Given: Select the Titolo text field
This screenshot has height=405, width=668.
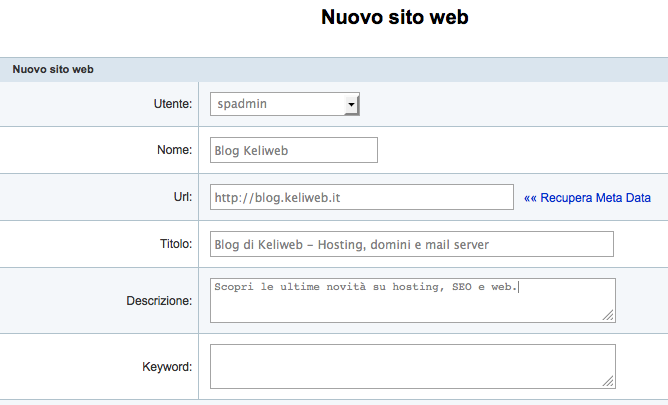Looking at the screenshot, I should (411, 244).
